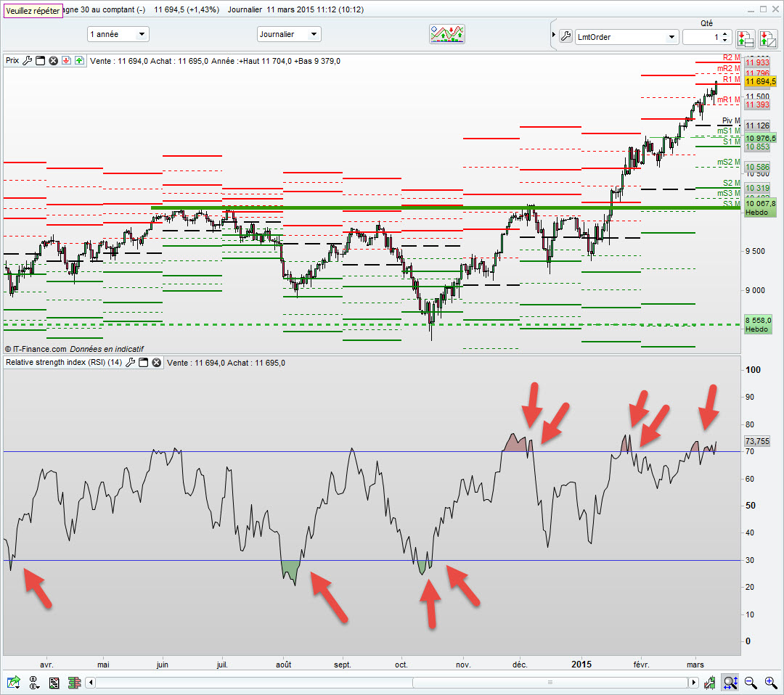Image resolution: width=784 pixels, height=695 pixels.
Task: Increase quantity with Qté stepper up arrow
Action: (724, 33)
